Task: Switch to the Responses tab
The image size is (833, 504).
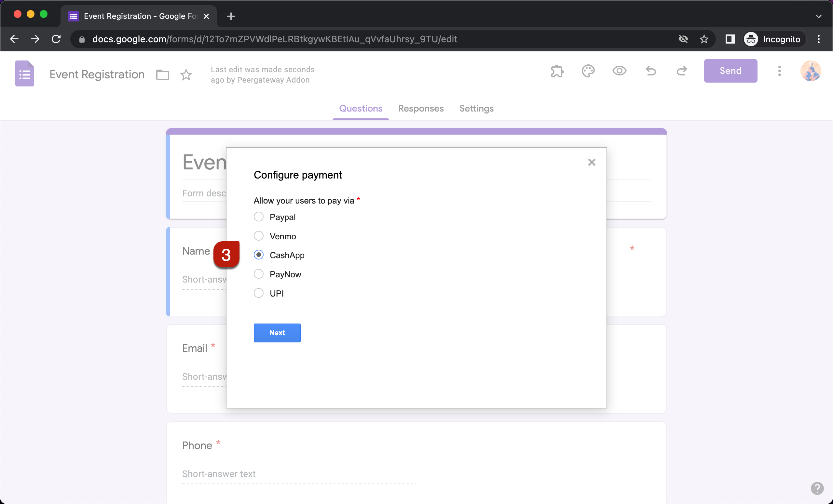Action: coord(420,108)
